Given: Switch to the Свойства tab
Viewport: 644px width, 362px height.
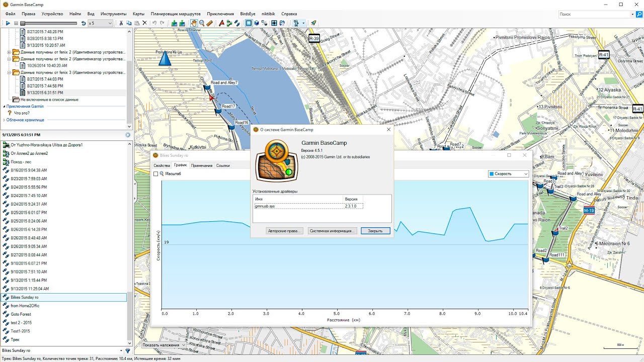Looking at the screenshot, I should [x=162, y=165].
